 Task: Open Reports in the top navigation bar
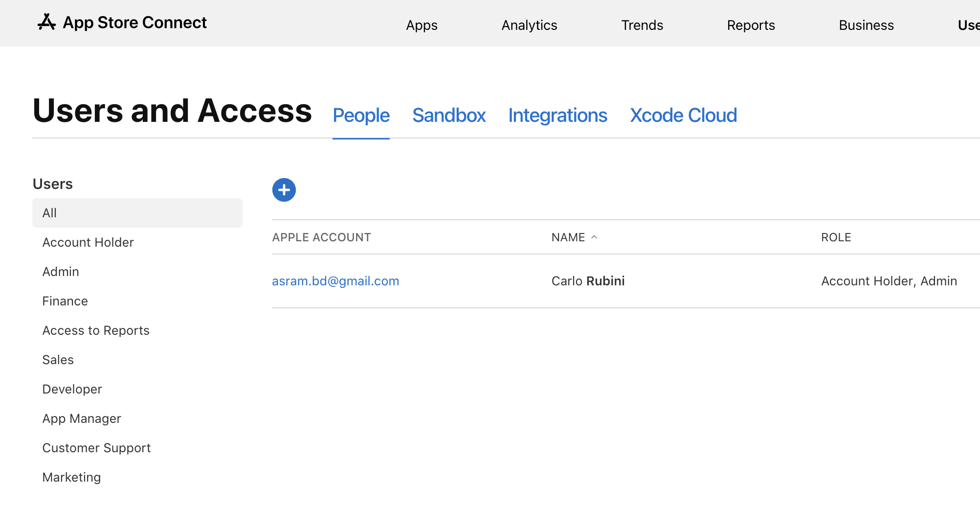click(x=751, y=25)
